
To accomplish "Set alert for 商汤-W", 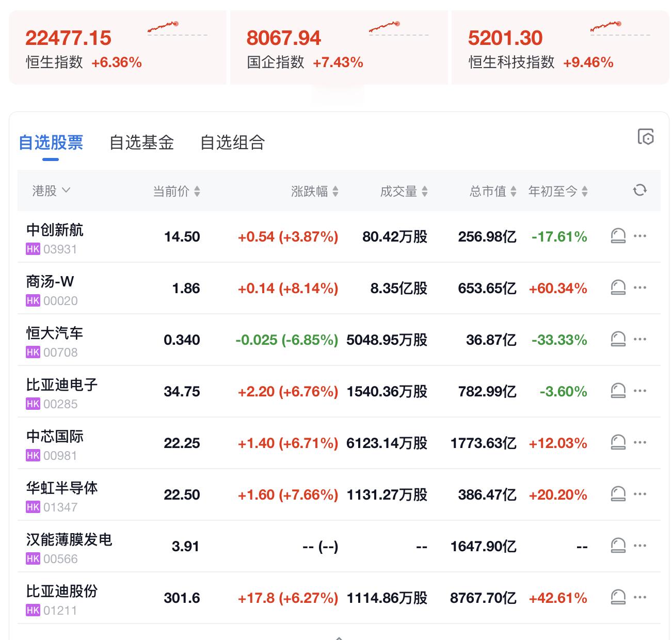I will tap(618, 288).
